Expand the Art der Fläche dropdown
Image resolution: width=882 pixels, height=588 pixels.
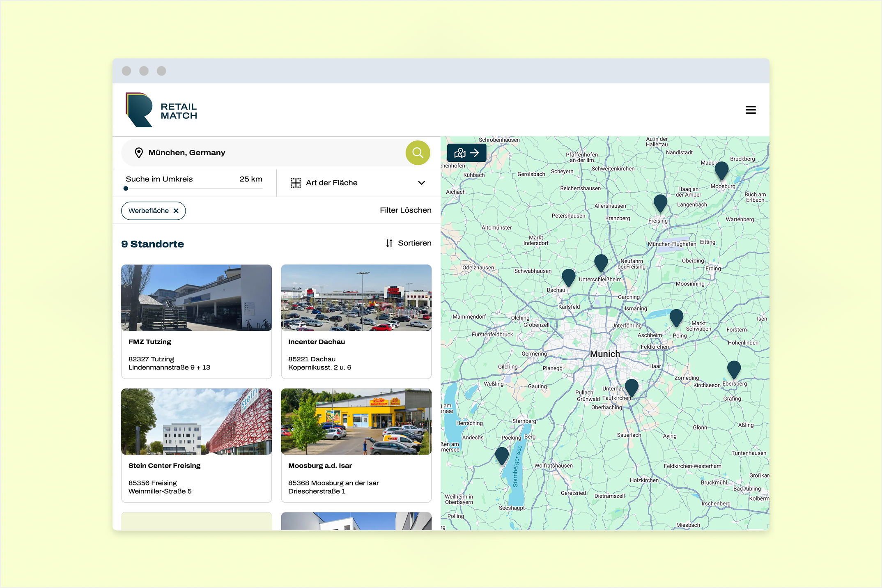[x=358, y=183]
